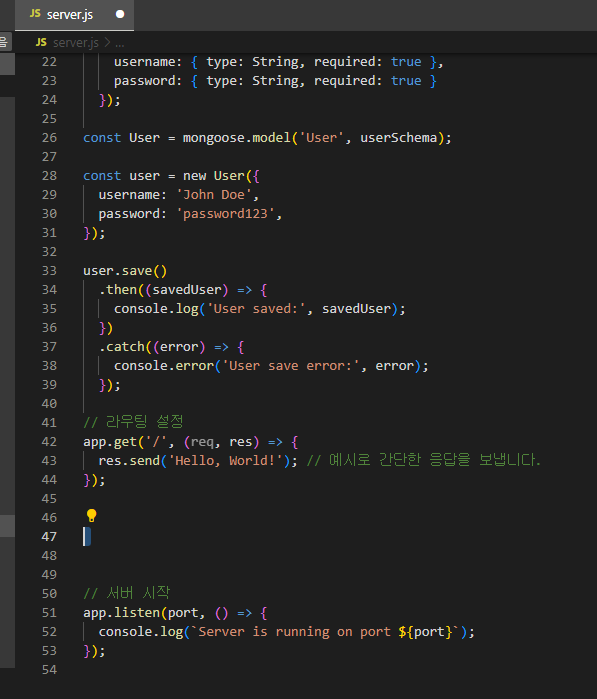Click the 'User save error:' string
This screenshot has height=699, width=597.
[x=290, y=366]
